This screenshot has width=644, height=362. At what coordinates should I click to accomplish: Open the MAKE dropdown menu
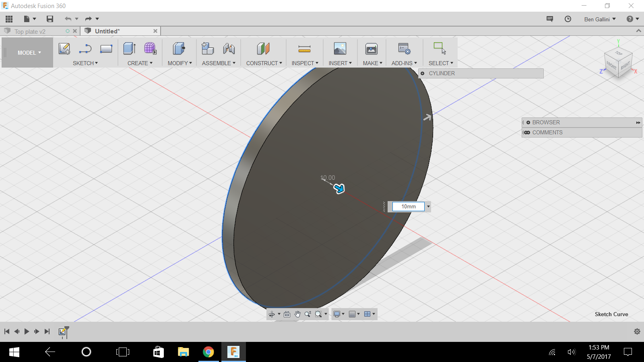pos(372,63)
